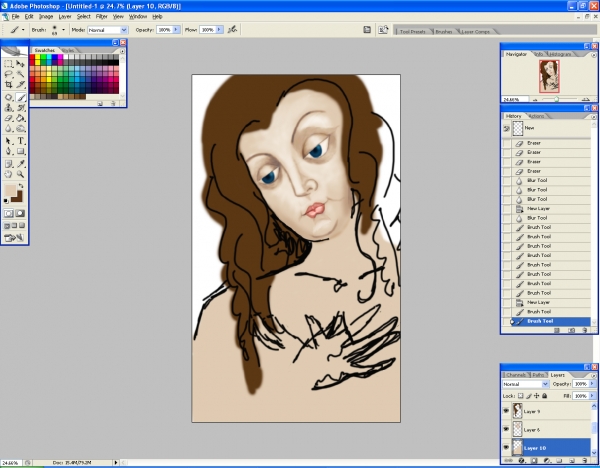Viewport: 600px width, 468px height.
Task: Add a layer style from Layers panel
Action: (x=522, y=460)
